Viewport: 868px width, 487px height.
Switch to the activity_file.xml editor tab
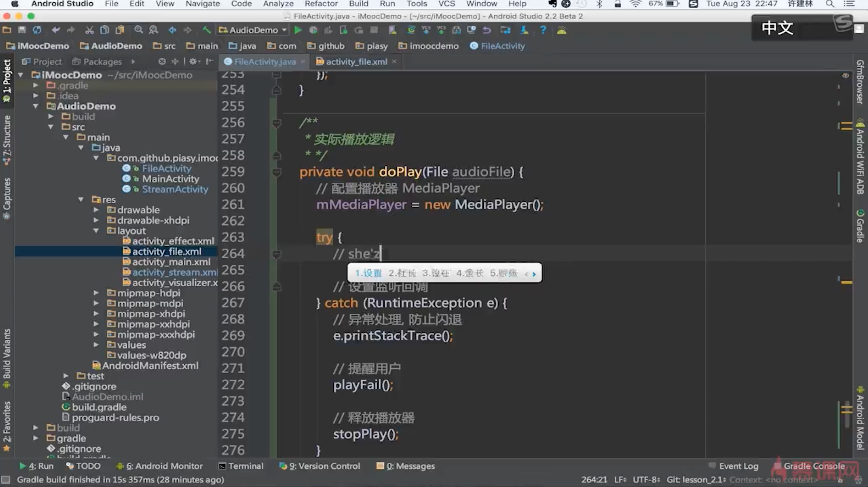(356, 62)
